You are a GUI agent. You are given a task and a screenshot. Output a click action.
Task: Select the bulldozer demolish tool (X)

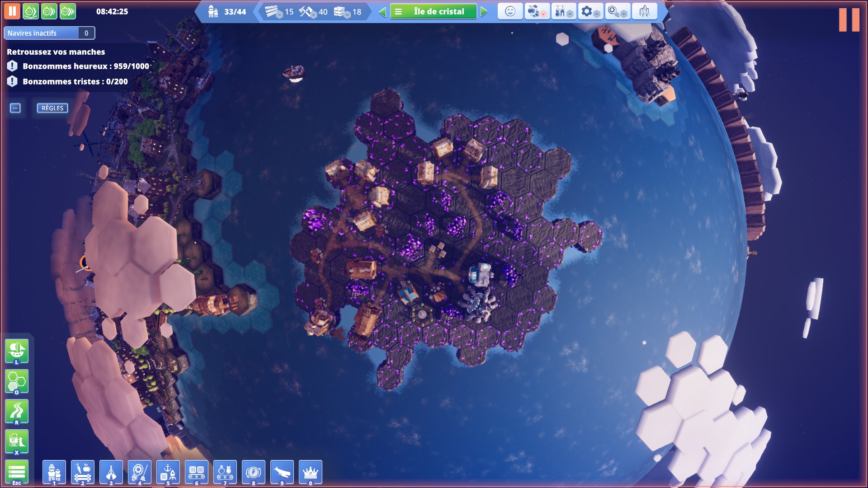(x=17, y=441)
